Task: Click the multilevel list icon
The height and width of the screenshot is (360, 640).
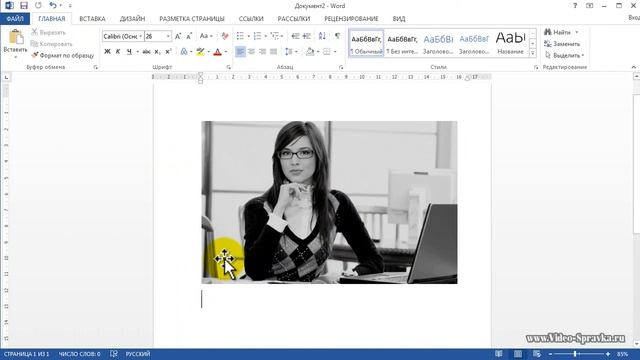Action: tap(275, 36)
